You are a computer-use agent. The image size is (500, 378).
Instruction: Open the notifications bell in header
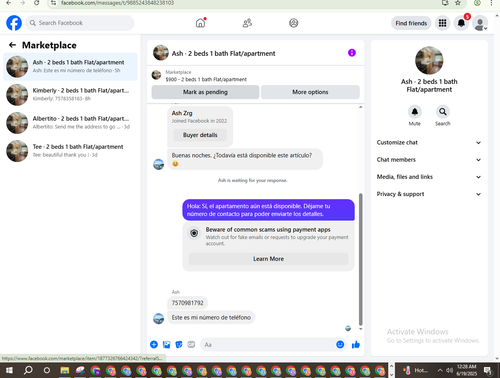[461, 23]
